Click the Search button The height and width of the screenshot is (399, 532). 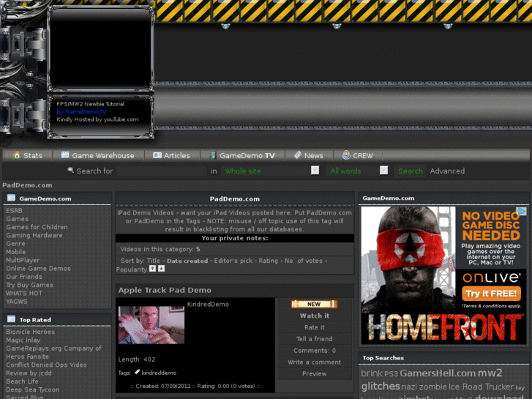click(411, 171)
